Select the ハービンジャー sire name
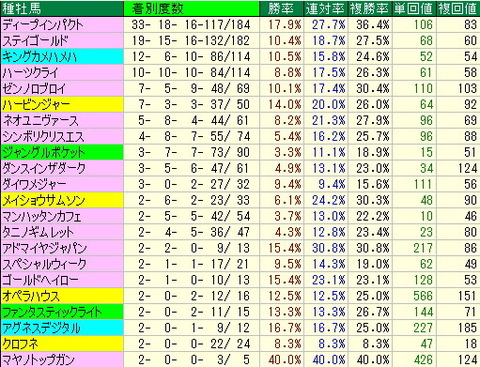The width and height of the screenshot is (480, 367). coord(36,105)
